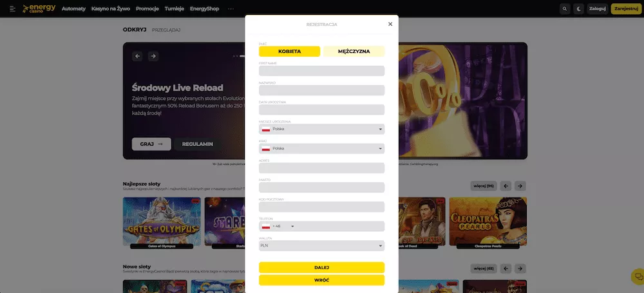
Task: Open Book of Dead game thumbnail
Action: pos(422,223)
